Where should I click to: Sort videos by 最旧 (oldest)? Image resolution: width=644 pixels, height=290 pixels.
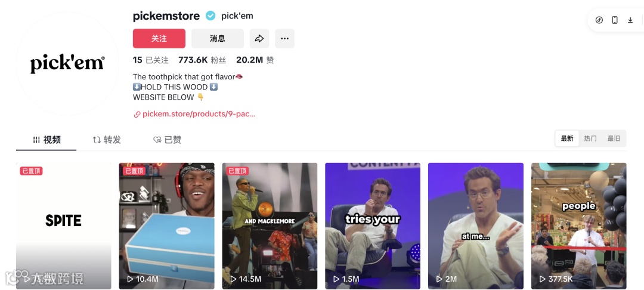[x=614, y=139]
